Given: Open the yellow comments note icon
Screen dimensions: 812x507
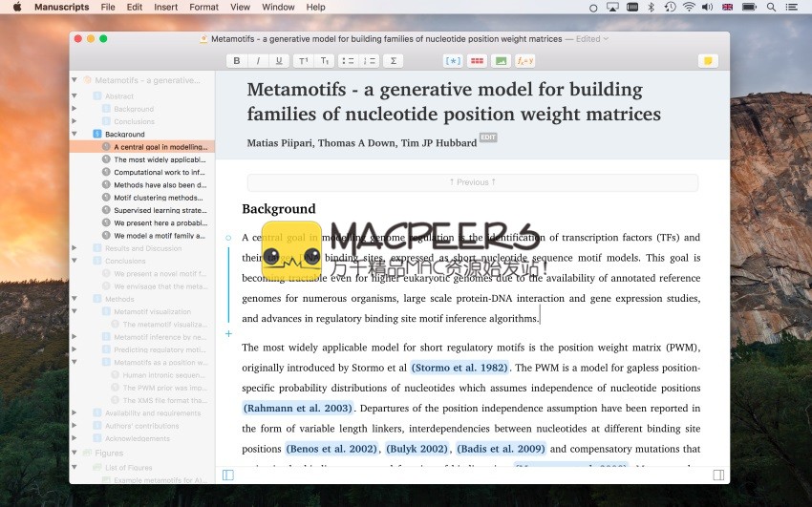Looking at the screenshot, I should [x=708, y=60].
